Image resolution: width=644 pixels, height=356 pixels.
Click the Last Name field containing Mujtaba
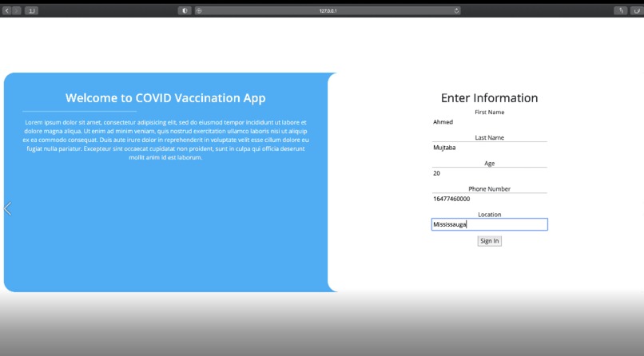pos(489,148)
